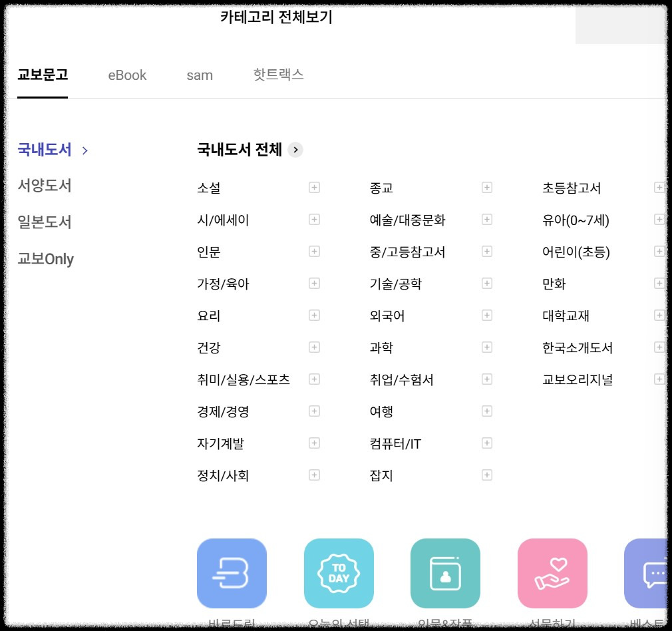This screenshot has width=672, height=631.
Task: Expand the 건강 plus button
Action: click(314, 347)
